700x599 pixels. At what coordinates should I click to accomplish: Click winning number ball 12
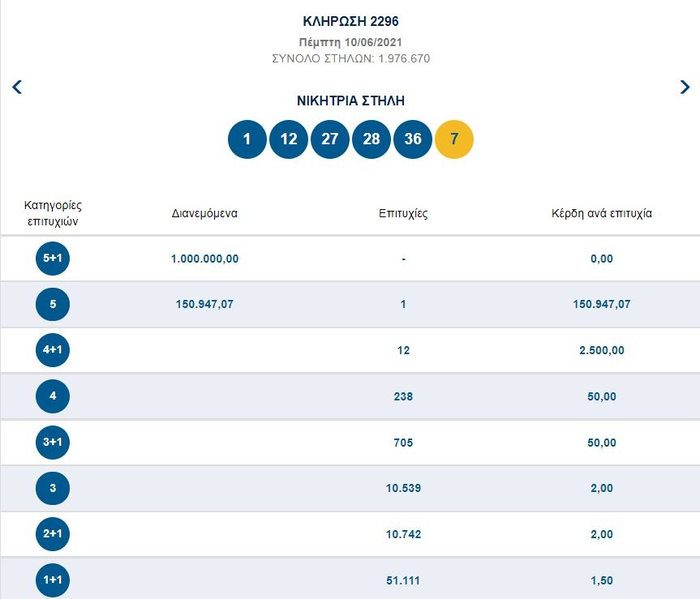(x=289, y=139)
